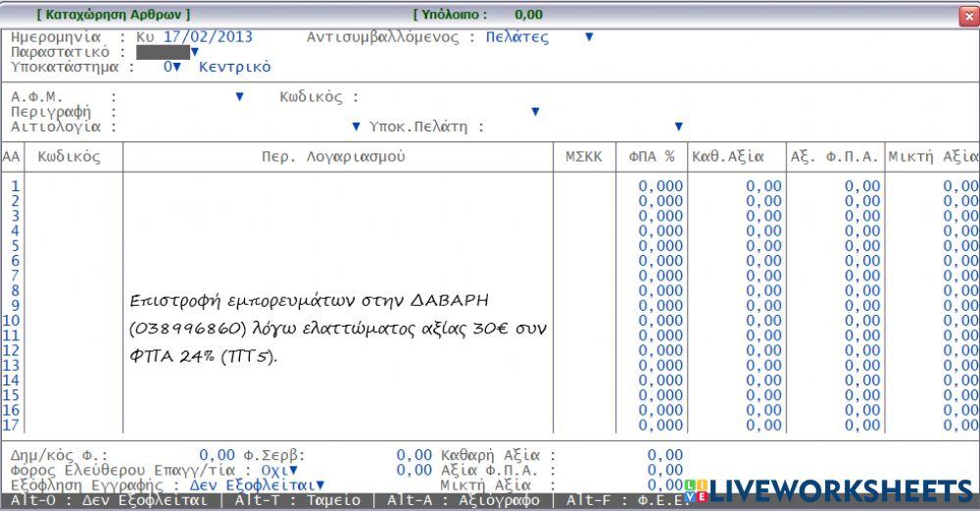
Task: Click the Περ. Λογαριασμού column header
Action: [x=333, y=157]
